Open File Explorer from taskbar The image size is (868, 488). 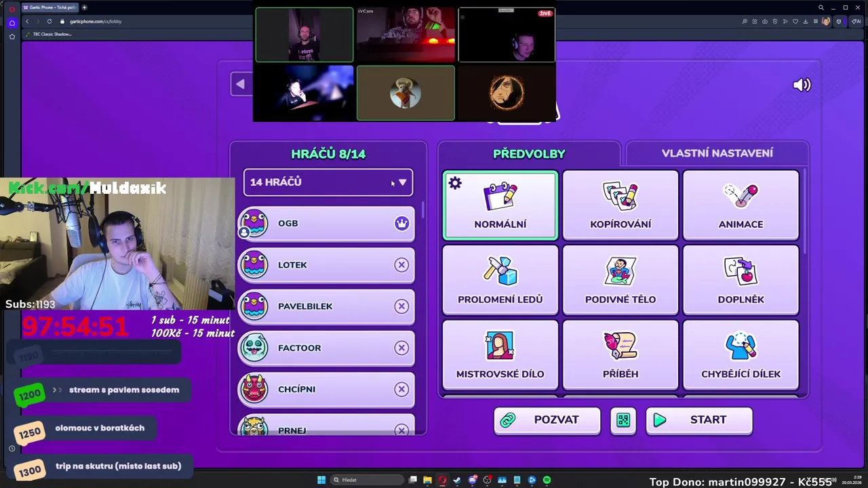point(427,480)
